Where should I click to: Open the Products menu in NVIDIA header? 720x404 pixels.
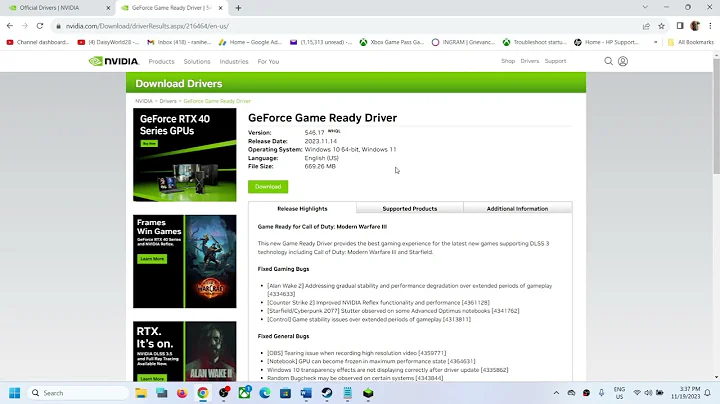click(x=161, y=62)
